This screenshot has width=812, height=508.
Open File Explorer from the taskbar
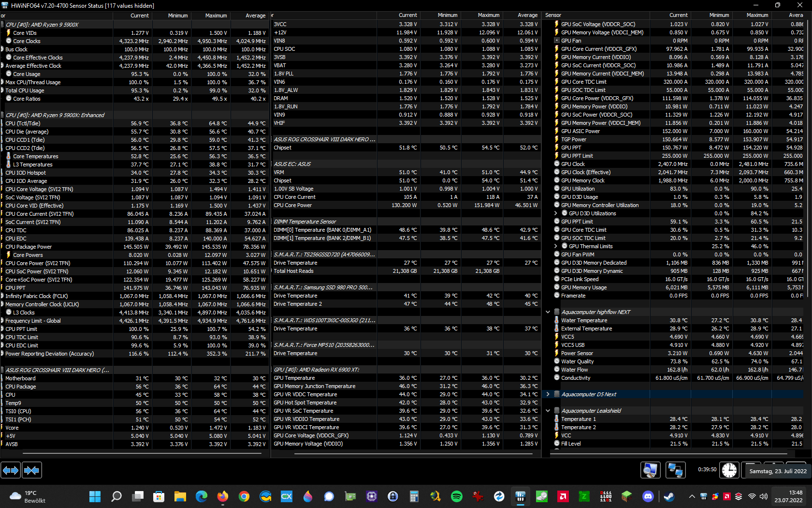click(x=180, y=496)
